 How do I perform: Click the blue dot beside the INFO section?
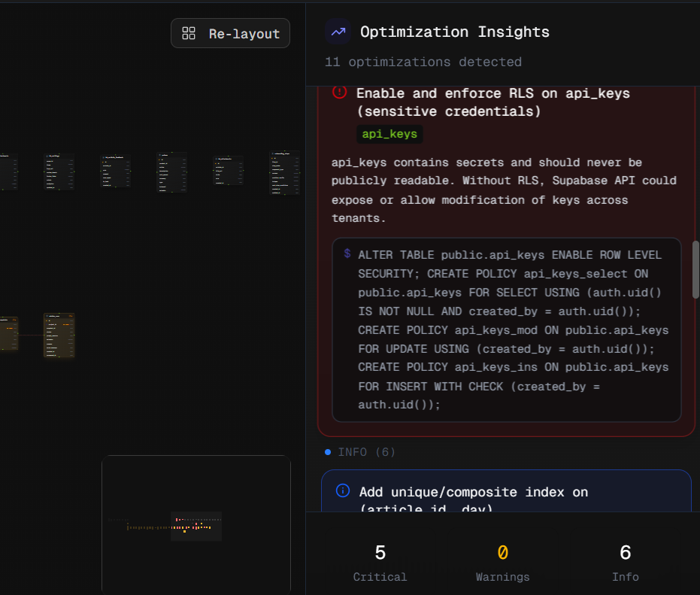[x=327, y=452]
